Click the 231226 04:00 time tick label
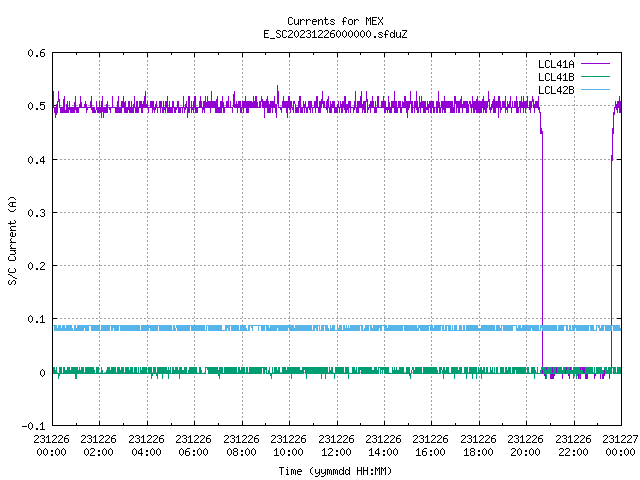The image size is (640, 480). (146, 446)
